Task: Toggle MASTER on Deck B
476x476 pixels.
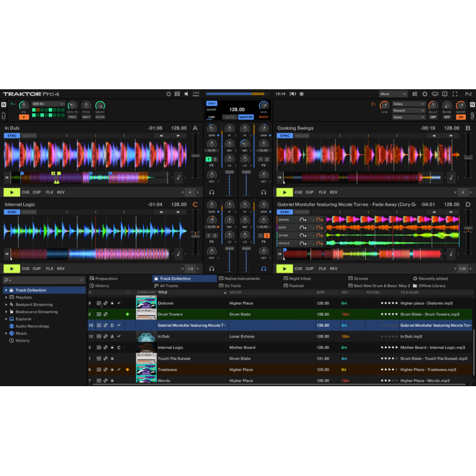Action: point(302,136)
